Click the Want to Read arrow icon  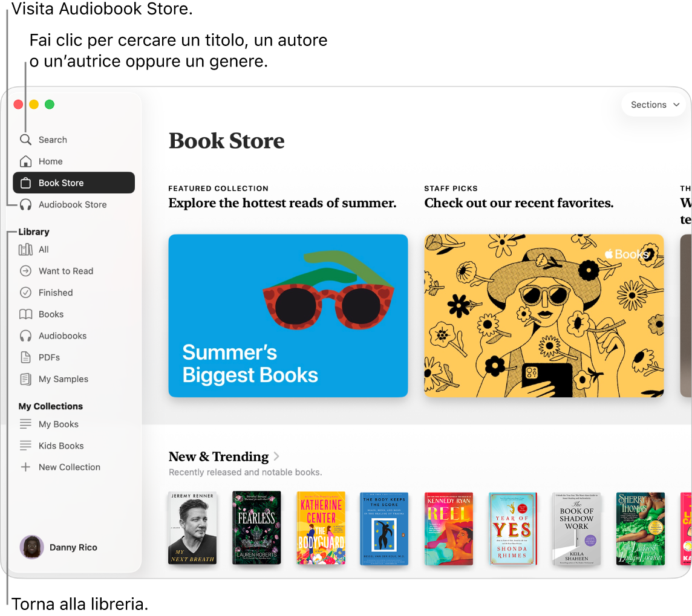[25, 271]
